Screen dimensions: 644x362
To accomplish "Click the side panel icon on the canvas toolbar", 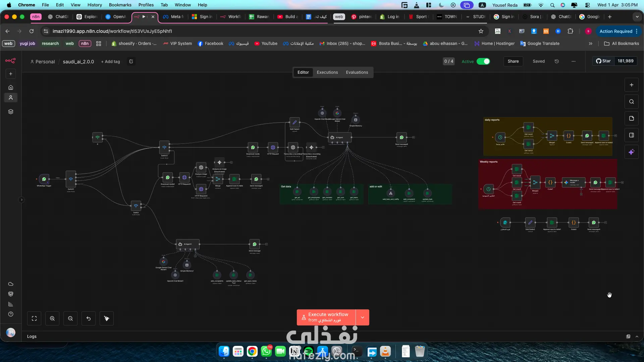I will coord(632,135).
